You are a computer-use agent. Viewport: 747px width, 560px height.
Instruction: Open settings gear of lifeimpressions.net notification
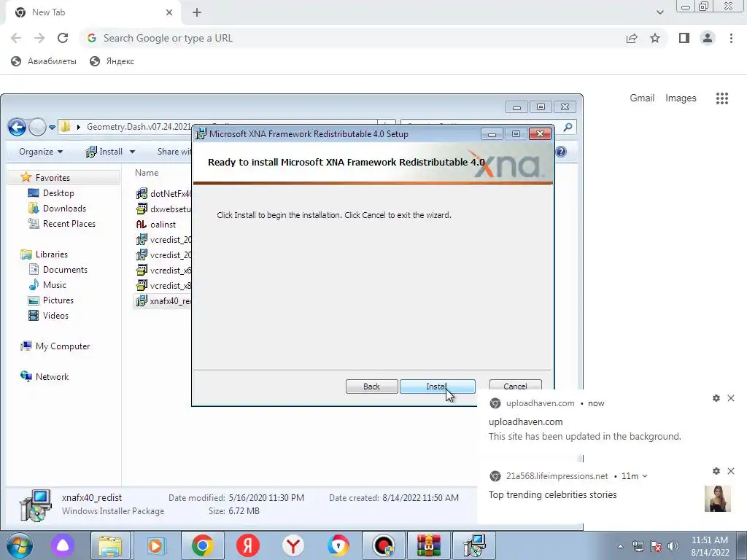[x=716, y=471]
